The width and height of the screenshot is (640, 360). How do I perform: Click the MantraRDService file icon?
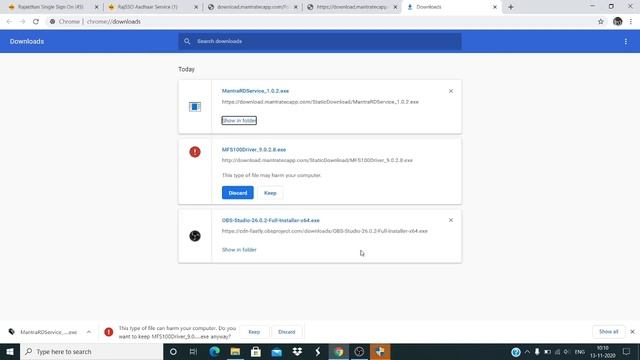click(x=195, y=107)
